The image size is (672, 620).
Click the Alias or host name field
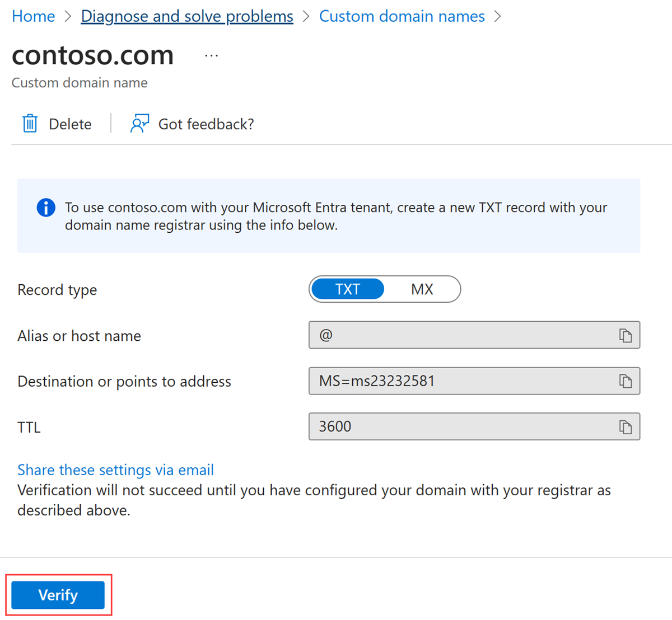[459, 335]
